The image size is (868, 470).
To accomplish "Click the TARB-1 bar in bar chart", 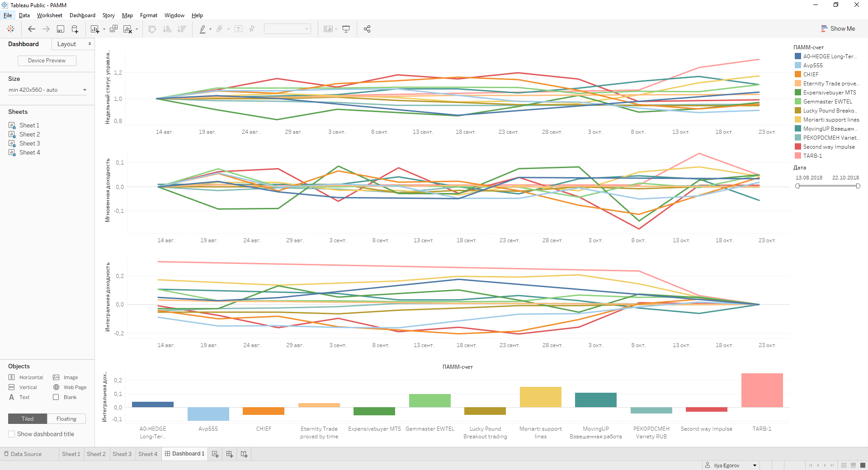I will click(762, 390).
